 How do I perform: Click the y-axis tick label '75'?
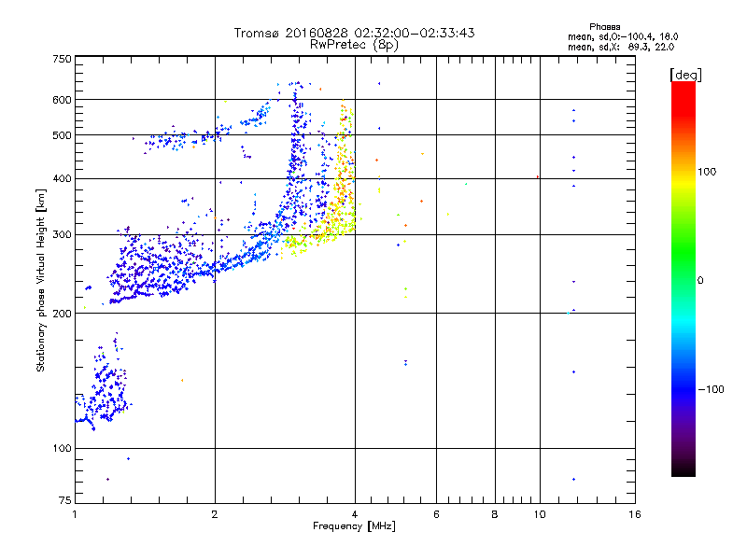click(65, 500)
